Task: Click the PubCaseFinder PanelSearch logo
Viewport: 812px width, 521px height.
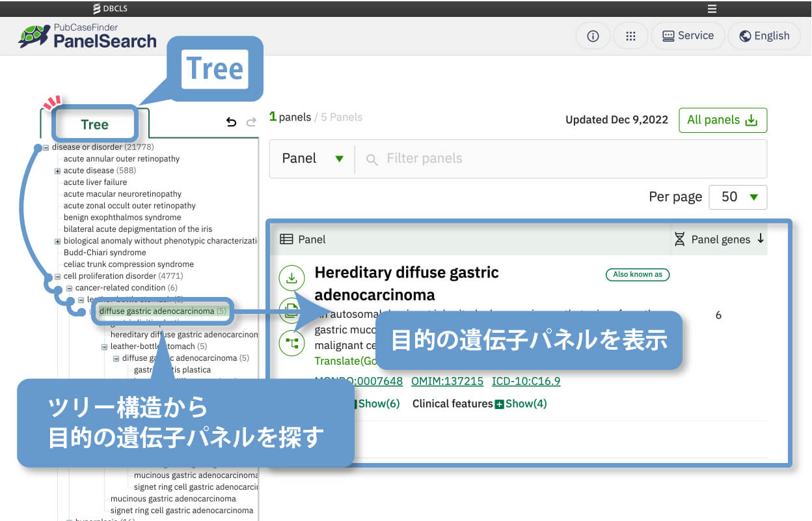Action: 87,36
